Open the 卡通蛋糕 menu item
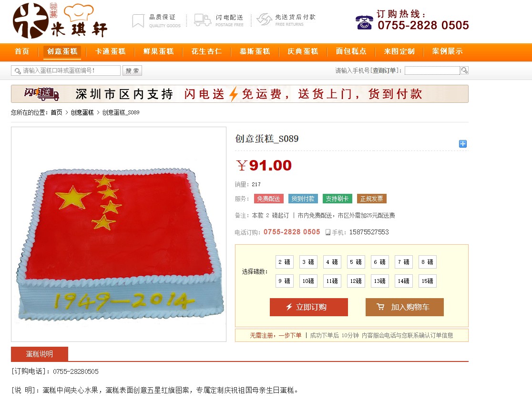The height and width of the screenshot is (401, 532). [x=110, y=51]
